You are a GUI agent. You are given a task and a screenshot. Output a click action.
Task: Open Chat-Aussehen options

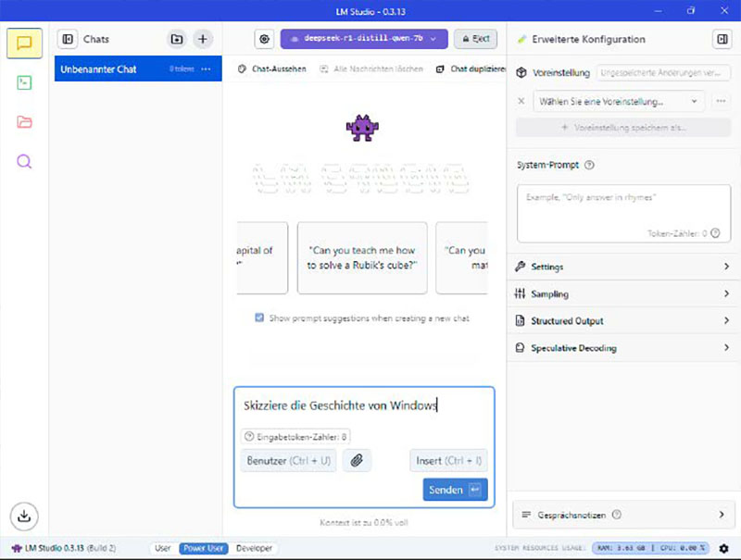click(271, 68)
